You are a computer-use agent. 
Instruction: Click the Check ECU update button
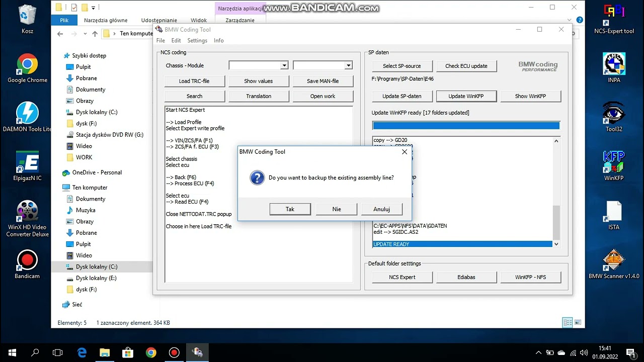(466, 66)
